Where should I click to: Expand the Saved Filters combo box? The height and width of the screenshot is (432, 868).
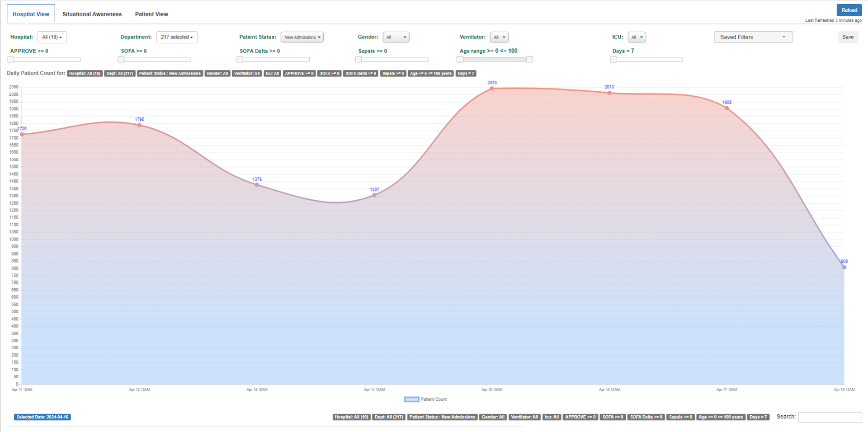pos(753,37)
